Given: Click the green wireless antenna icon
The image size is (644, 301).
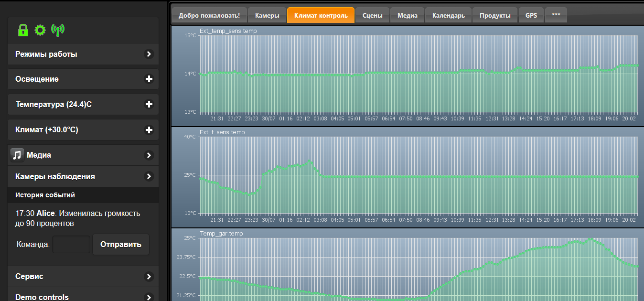Looking at the screenshot, I should (x=58, y=31).
